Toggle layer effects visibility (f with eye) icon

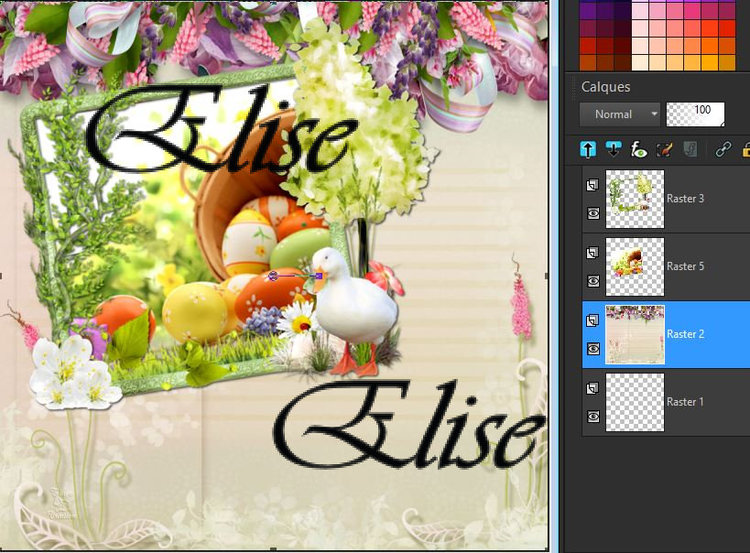[639, 150]
